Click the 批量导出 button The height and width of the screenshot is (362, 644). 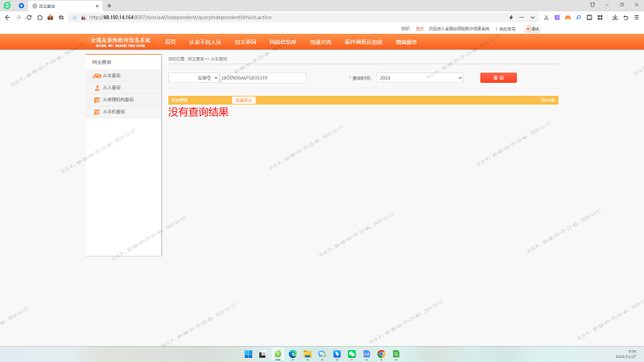(x=243, y=100)
